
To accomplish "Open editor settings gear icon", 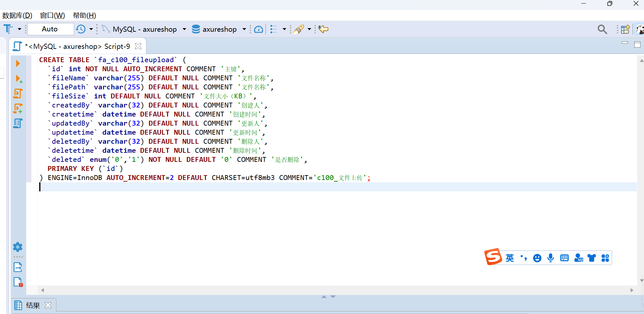I will [18, 247].
